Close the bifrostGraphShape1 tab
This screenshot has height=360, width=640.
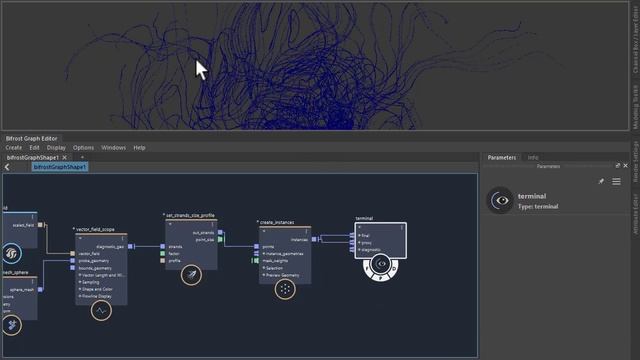pyautogui.click(x=64, y=157)
